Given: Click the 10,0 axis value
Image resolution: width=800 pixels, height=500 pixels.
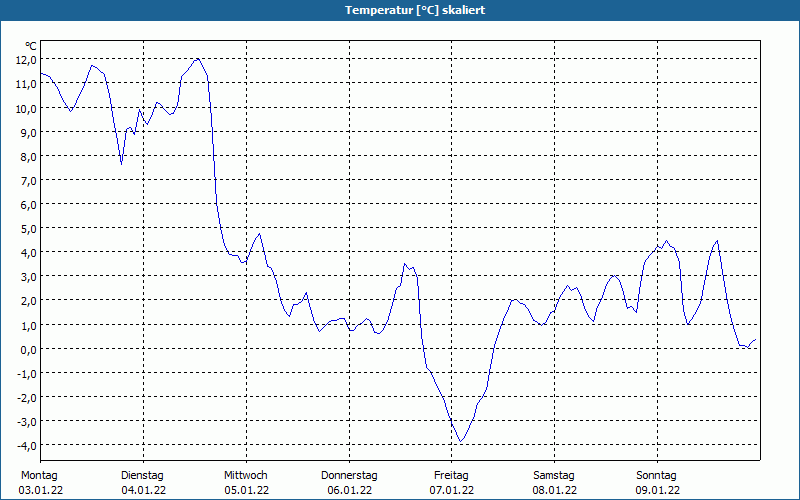Looking at the screenshot, I should tap(26, 109).
